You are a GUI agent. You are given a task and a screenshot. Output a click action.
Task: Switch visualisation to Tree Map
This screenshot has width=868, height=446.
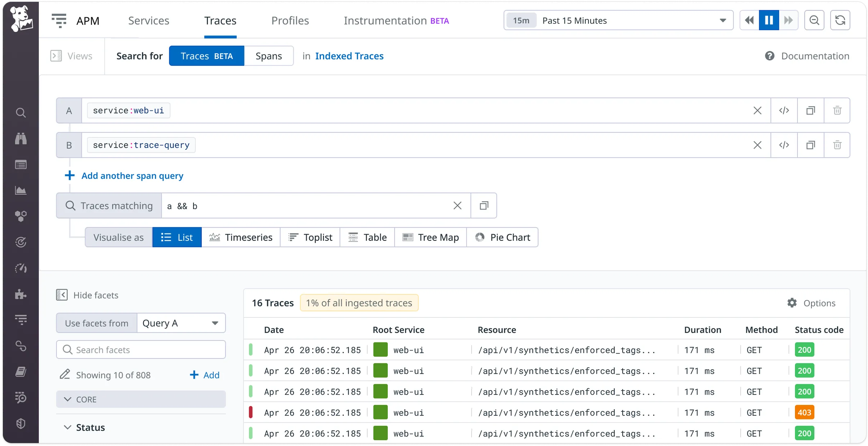pos(430,237)
